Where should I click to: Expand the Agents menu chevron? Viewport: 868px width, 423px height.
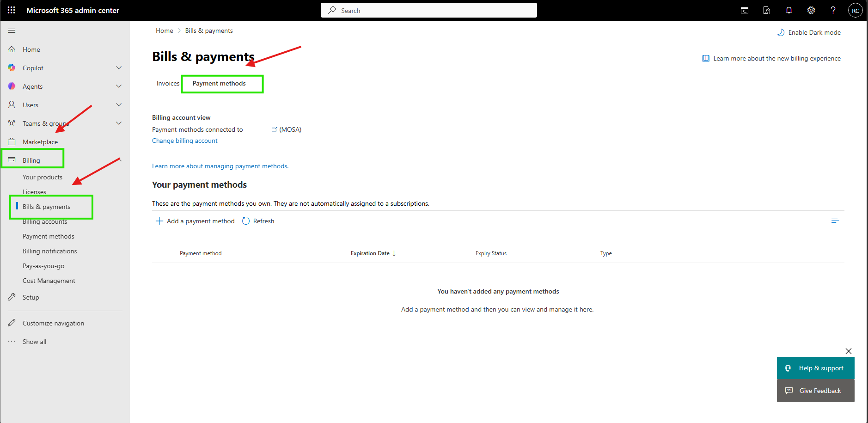119,86
